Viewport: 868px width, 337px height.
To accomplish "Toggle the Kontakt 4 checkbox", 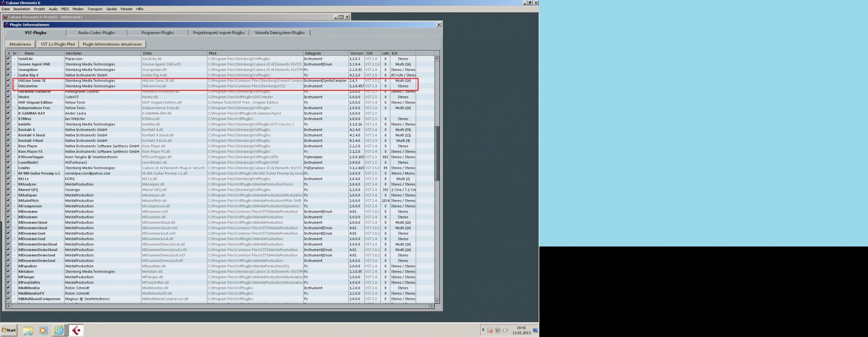I will [8, 130].
